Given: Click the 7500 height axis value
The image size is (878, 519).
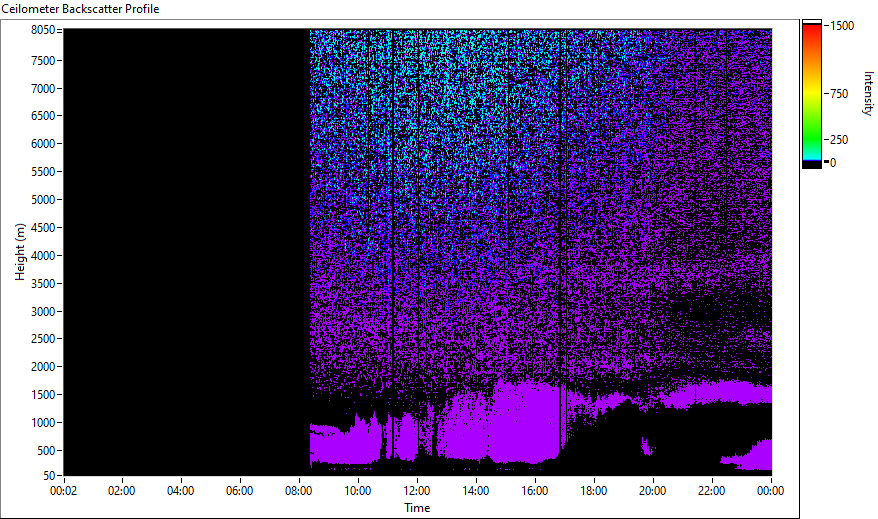Looking at the screenshot, I should click(x=43, y=60).
